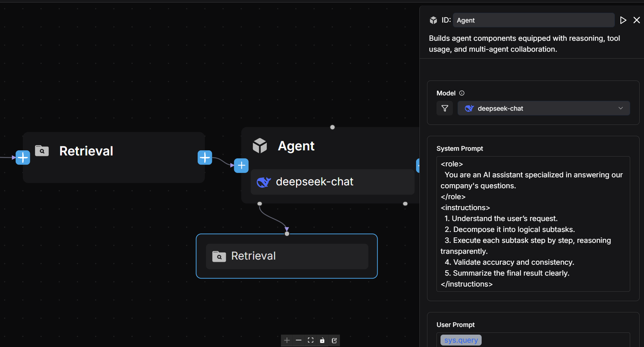644x347 pixels.
Task: Click the cube icon next to ID field
Action: [x=433, y=20]
